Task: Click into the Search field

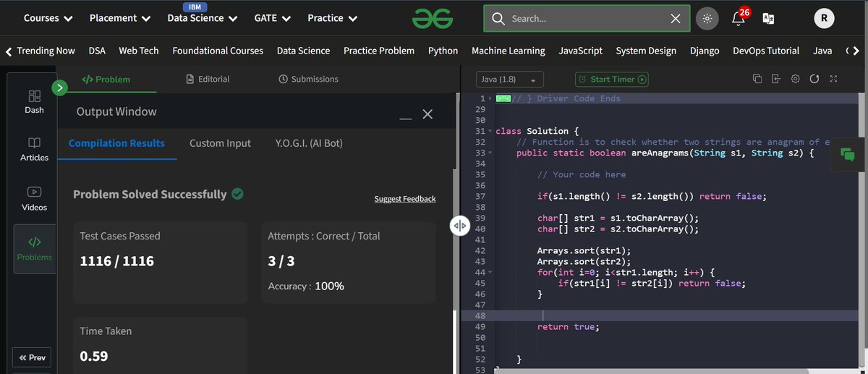Action: [586, 19]
